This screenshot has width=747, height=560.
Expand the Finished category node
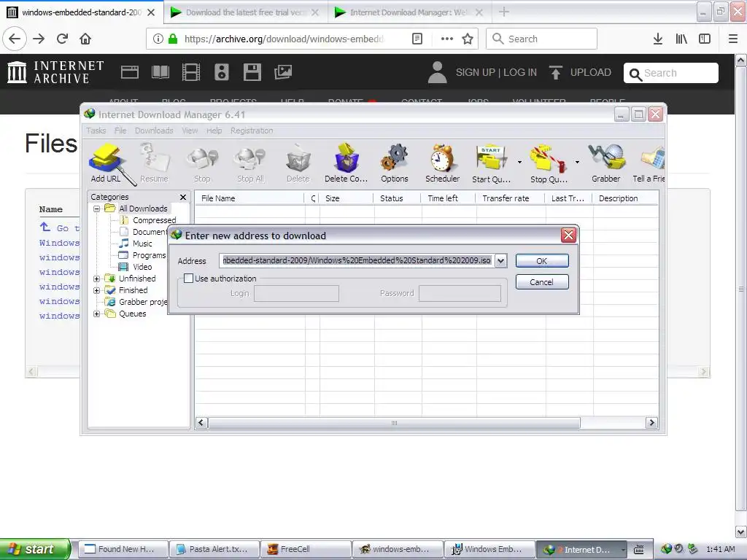[x=97, y=290]
